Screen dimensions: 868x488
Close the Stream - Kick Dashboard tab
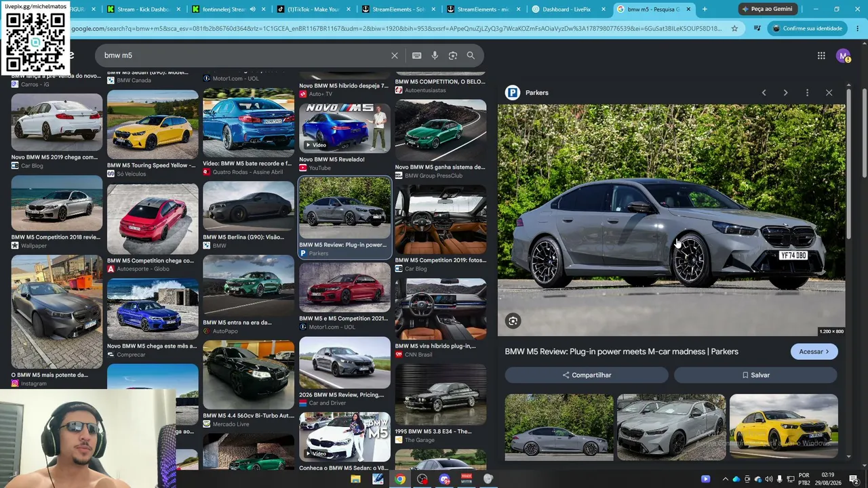(x=179, y=9)
